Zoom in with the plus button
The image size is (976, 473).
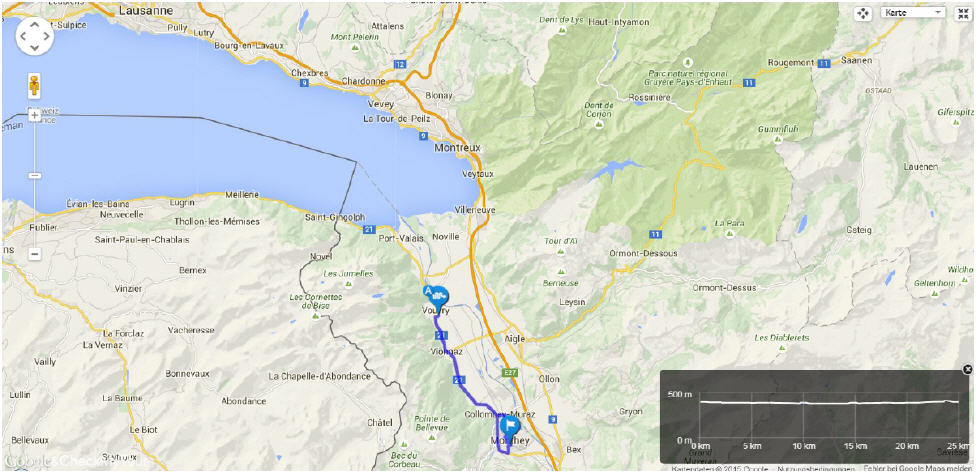tap(35, 115)
